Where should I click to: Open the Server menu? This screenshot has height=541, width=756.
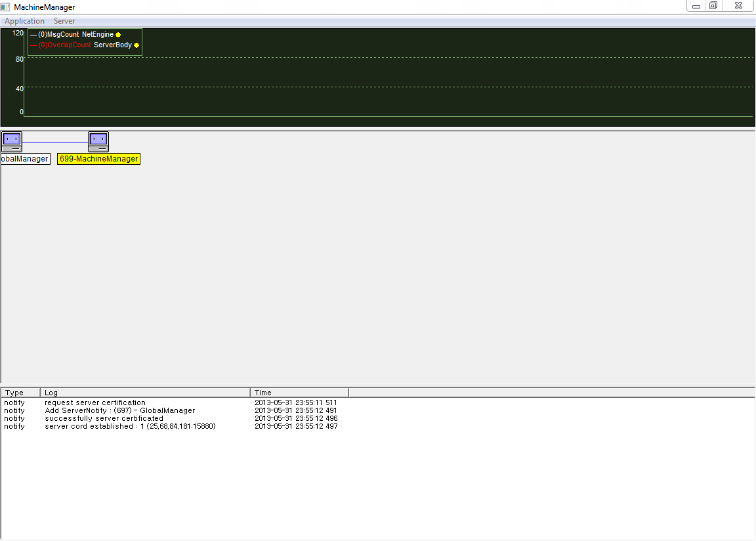[x=64, y=21]
